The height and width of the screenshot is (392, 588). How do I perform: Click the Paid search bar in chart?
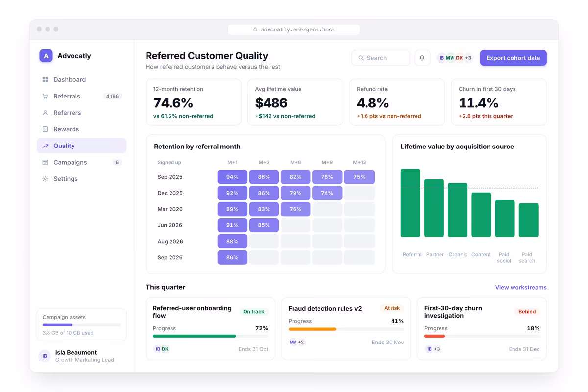(529, 220)
